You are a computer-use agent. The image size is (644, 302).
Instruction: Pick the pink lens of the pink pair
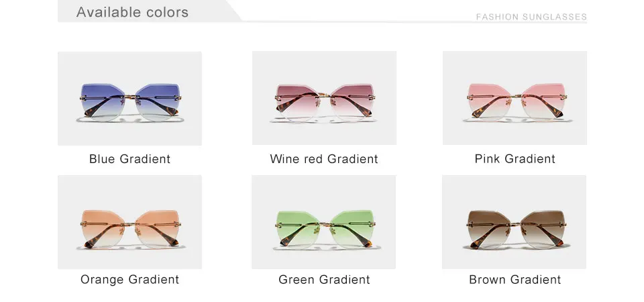click(490, 101)
